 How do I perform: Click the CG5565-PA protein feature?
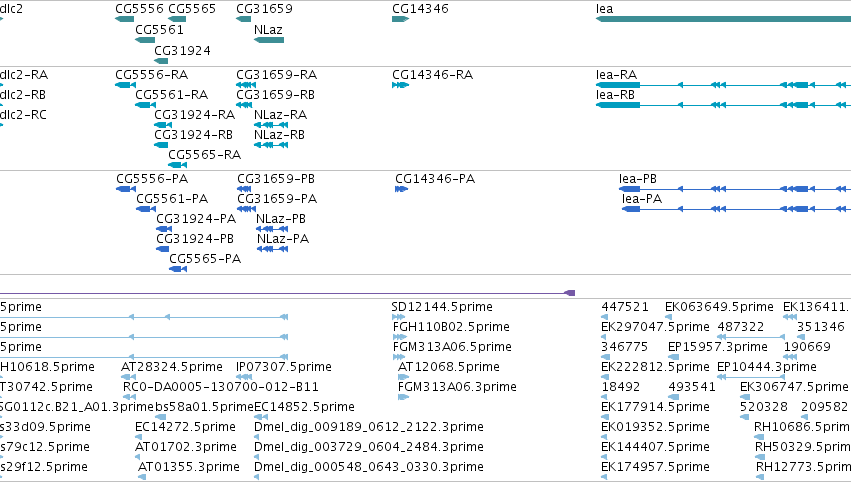pyautogui.click(x=178, y=269)
